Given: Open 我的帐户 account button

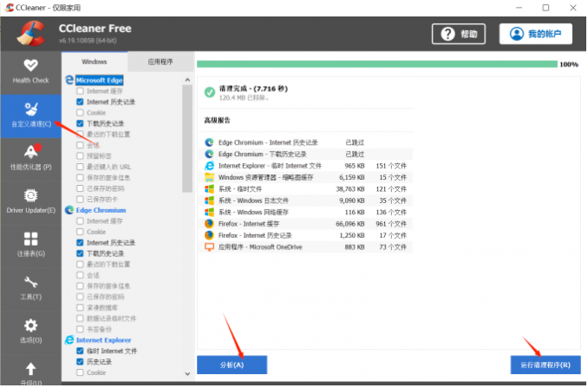Looking at the screenshot, I should coord(536,34).
